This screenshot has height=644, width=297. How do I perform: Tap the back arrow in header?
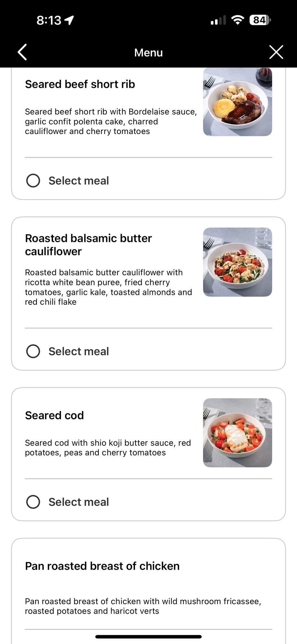click(x=22, y=52)
